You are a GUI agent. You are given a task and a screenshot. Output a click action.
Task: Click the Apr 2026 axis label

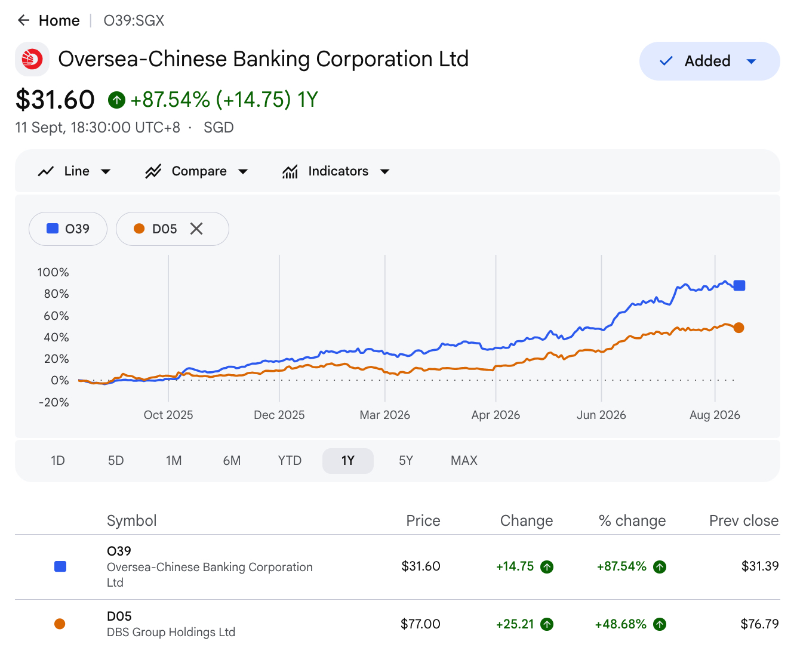(x=496, y=415)
